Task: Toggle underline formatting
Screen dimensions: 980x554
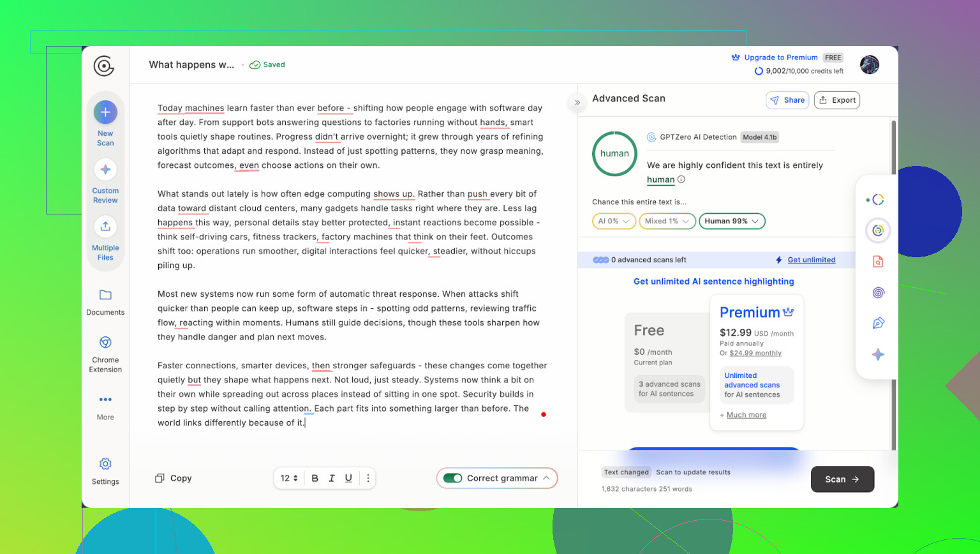Action: [x=348, y=478]
